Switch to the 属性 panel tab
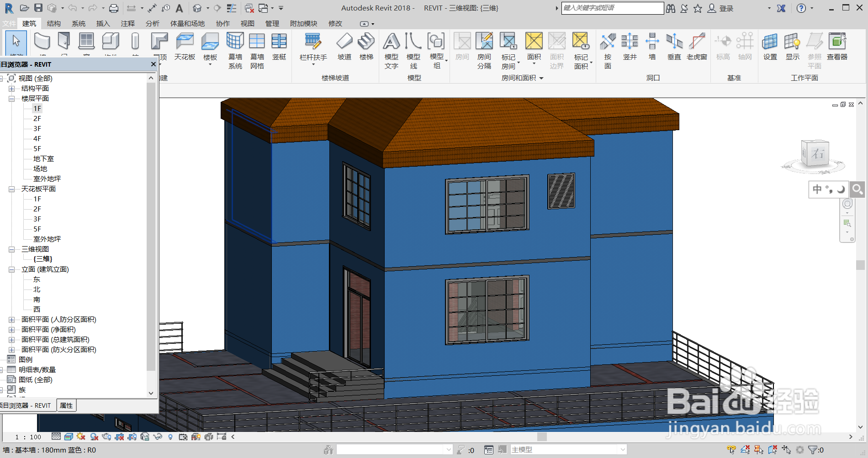The width and height of the screenshot is (868, 458). [x=66, y=405]
